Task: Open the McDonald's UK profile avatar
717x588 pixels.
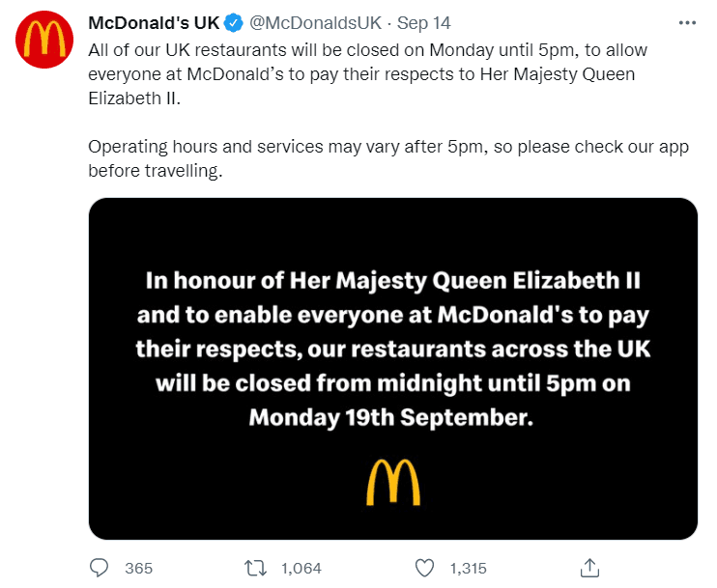Action: pos(44,40)
